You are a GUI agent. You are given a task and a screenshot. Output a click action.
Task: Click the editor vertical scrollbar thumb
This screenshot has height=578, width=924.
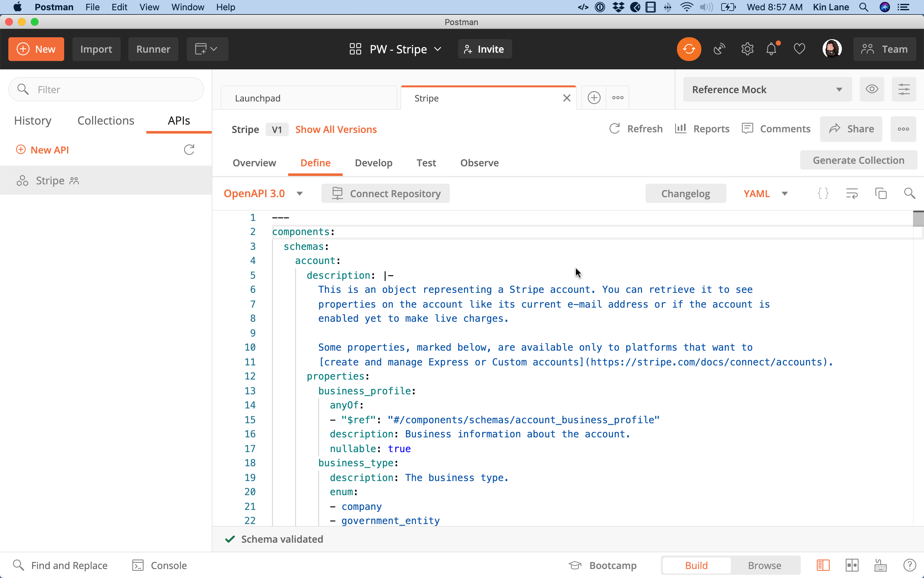pos(918,219)
